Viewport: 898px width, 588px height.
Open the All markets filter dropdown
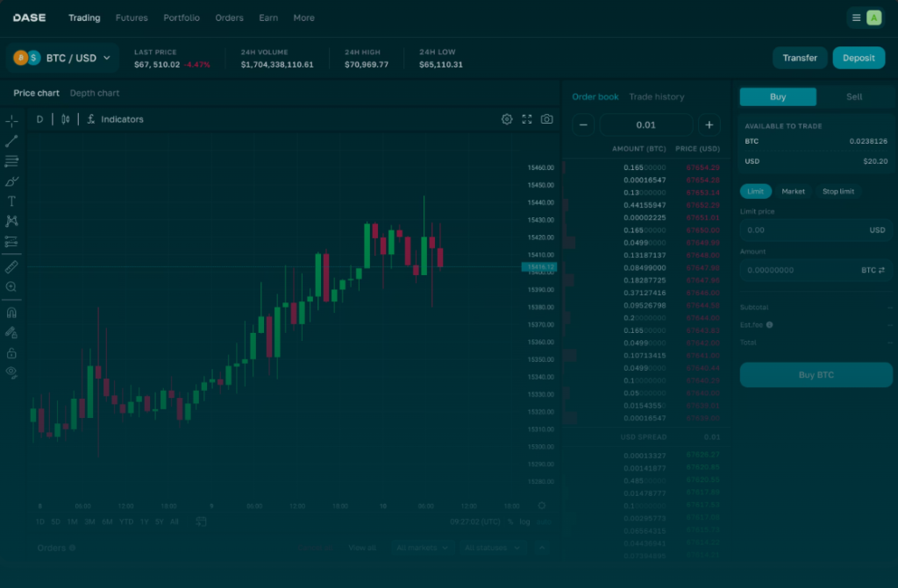tap(422, 548)
